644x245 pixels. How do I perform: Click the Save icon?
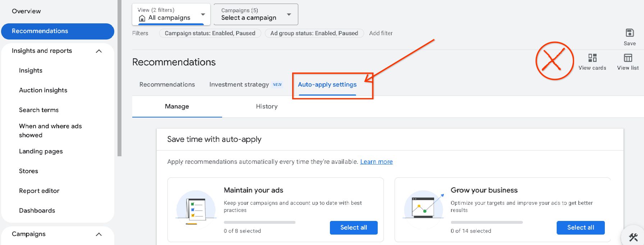[629, 33]
